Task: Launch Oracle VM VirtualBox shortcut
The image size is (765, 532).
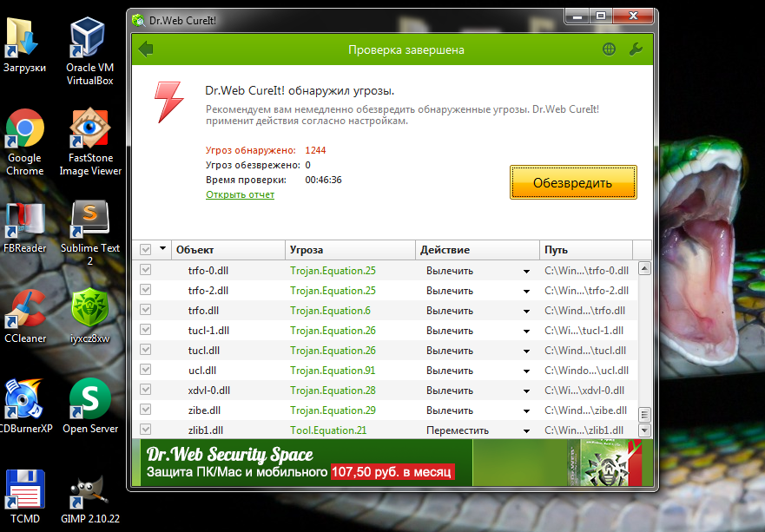Action: point(89,52)
